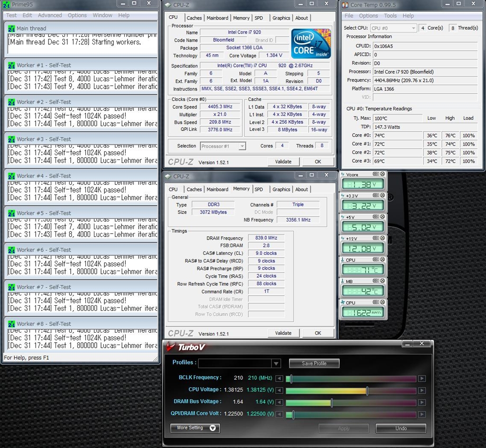Click Validate in CPU-Z Memory window
486x448 pixels.
(283, 333)
